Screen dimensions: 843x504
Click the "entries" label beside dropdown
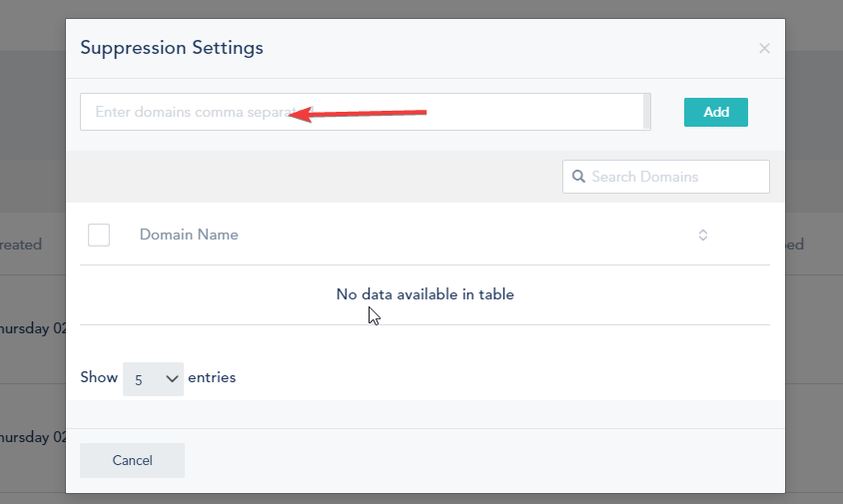(212, 377)
